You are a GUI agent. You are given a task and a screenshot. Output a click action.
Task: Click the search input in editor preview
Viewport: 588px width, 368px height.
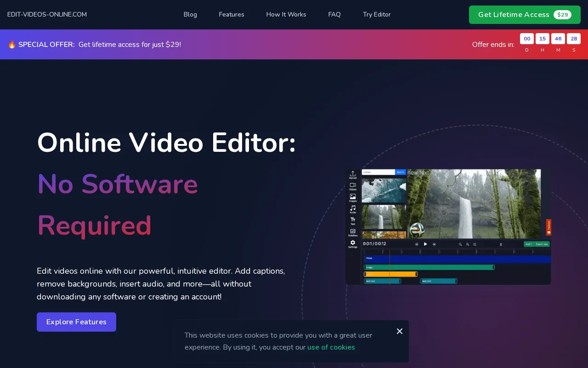(x=379, y=172)
